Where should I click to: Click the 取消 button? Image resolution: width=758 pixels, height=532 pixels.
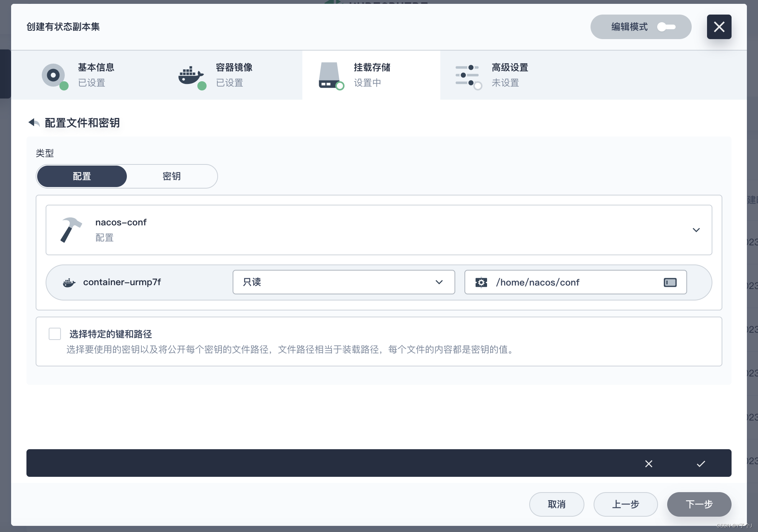click(x=556, y=504)
